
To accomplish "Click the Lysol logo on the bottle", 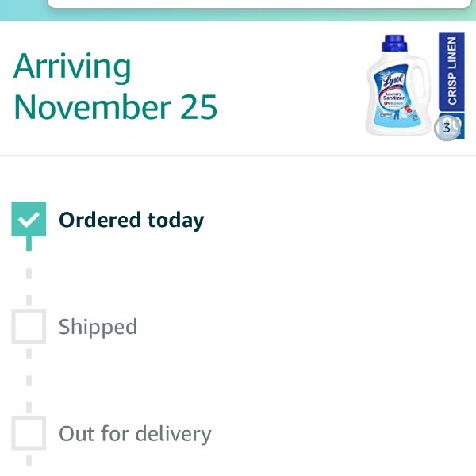I will coord(393,80).
